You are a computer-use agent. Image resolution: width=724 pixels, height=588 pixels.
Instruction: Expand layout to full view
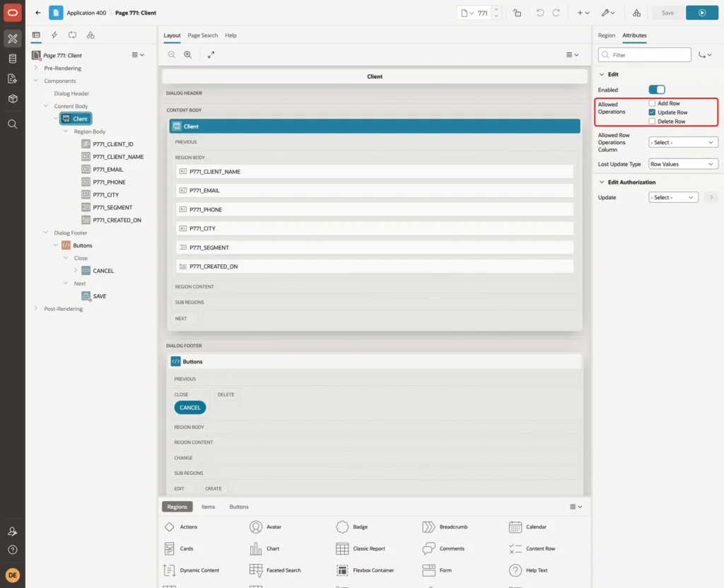(211, 54)
